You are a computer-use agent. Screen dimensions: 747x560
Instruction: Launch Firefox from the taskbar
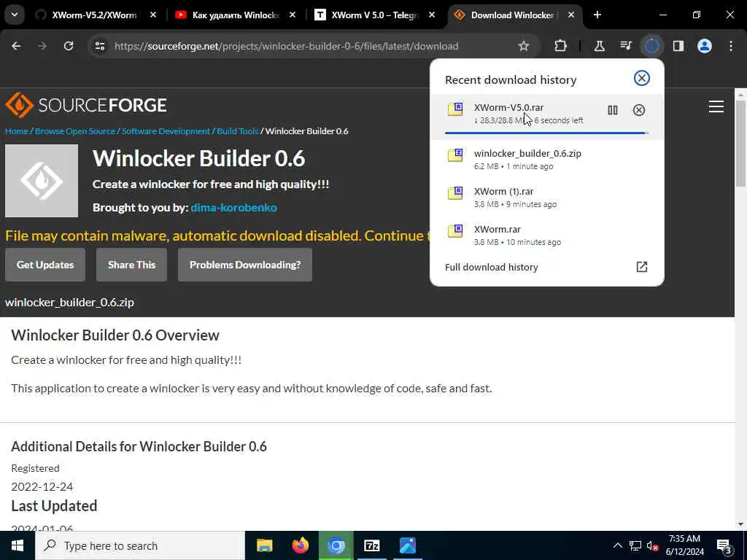coord(300,545)
